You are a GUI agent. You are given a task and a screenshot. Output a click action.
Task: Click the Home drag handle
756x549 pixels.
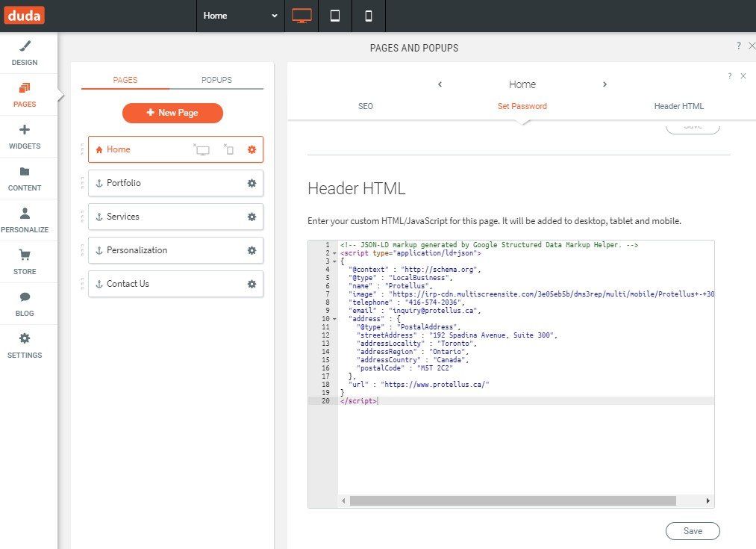coord(82,149)
